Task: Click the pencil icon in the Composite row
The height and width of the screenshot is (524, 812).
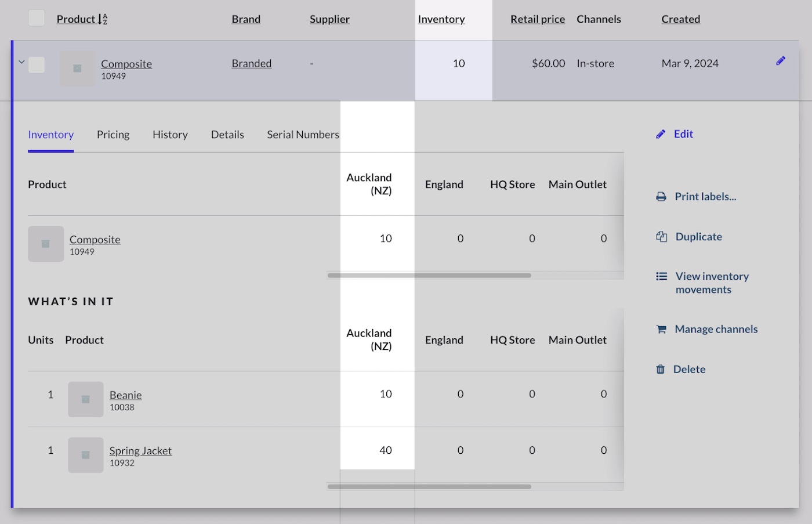Action: (781, 61)
